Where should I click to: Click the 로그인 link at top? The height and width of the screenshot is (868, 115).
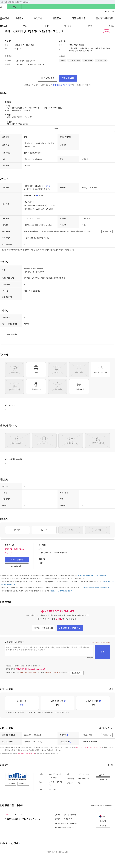pyautogui.click(x=107, y=11)
